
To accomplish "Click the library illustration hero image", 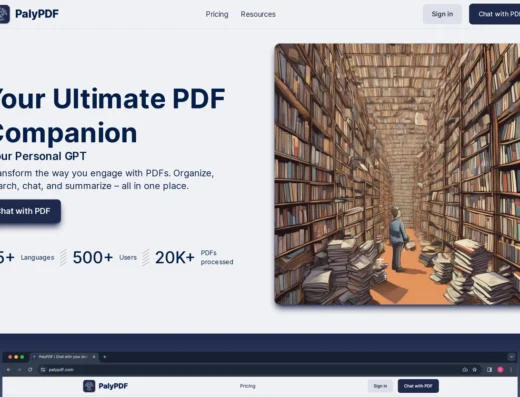I will [397, 174].
